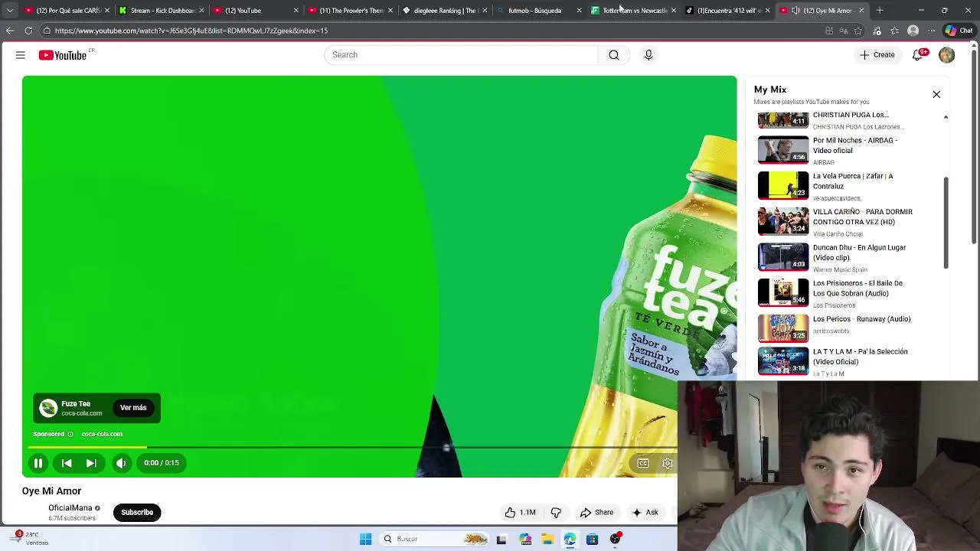Image resolution: width=980 pixels, height=551 pixels.
Task: Close the My Mix playlist panel
Action: point(936,94)
